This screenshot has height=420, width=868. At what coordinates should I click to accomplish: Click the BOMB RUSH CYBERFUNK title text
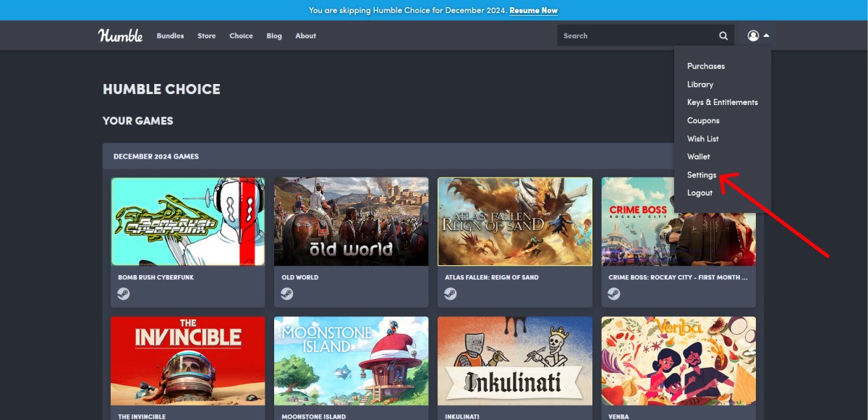156,277
